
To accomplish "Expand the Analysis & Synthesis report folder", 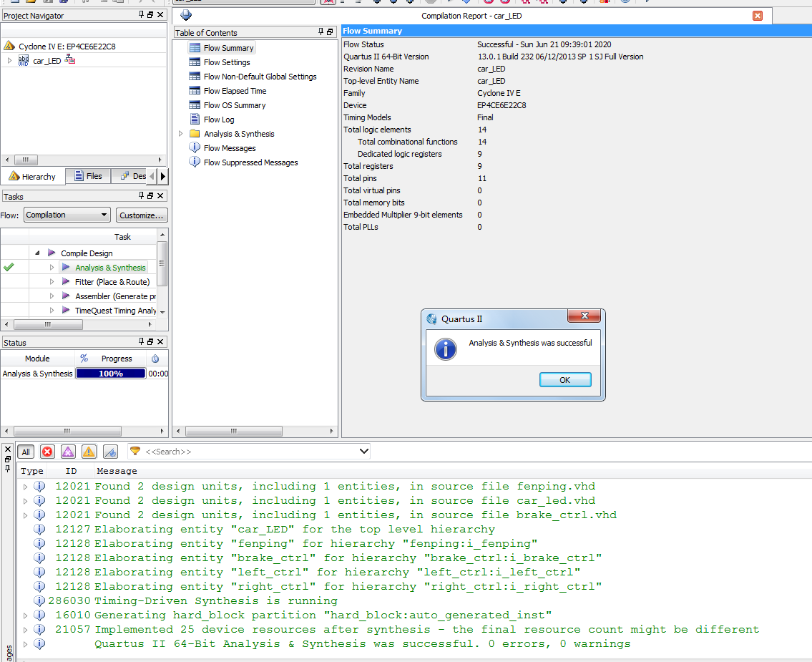I will click(x=180, y=134).
